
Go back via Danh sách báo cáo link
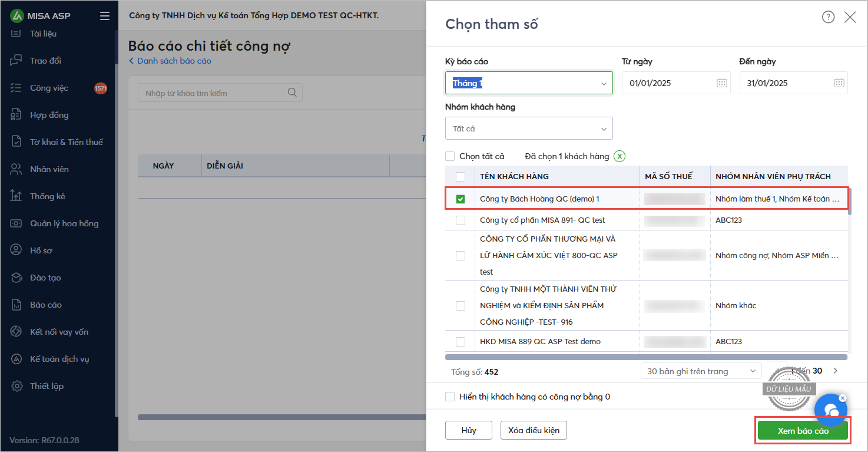[x=170, y=61]
